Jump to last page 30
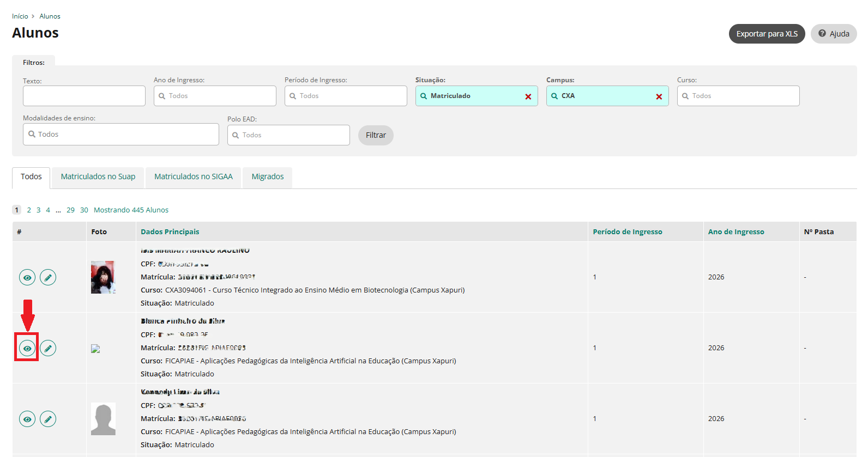The height and width of the screenshot is (457, 868). (84, 210)
